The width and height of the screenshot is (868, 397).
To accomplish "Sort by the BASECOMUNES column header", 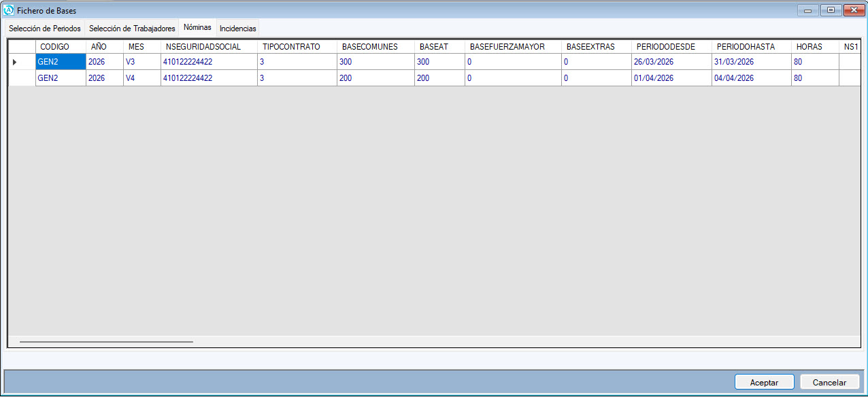I will coord(369,47).
